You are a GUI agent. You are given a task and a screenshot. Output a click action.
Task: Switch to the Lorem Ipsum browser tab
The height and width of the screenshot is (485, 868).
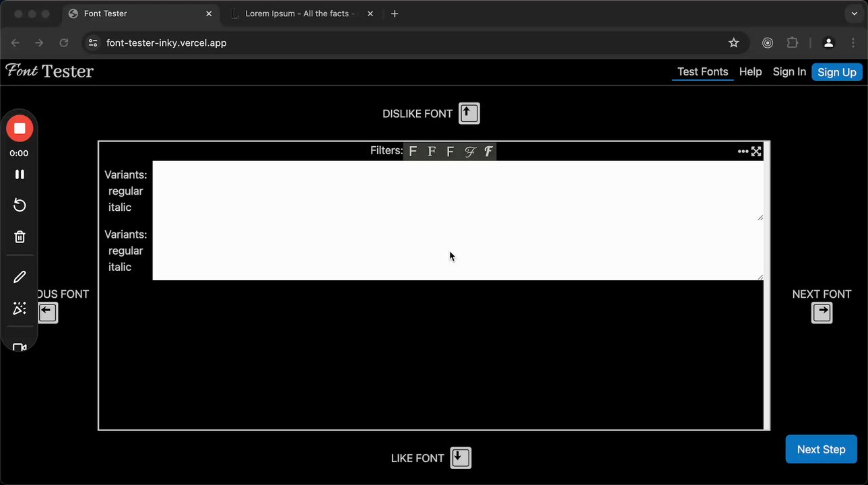300,13
